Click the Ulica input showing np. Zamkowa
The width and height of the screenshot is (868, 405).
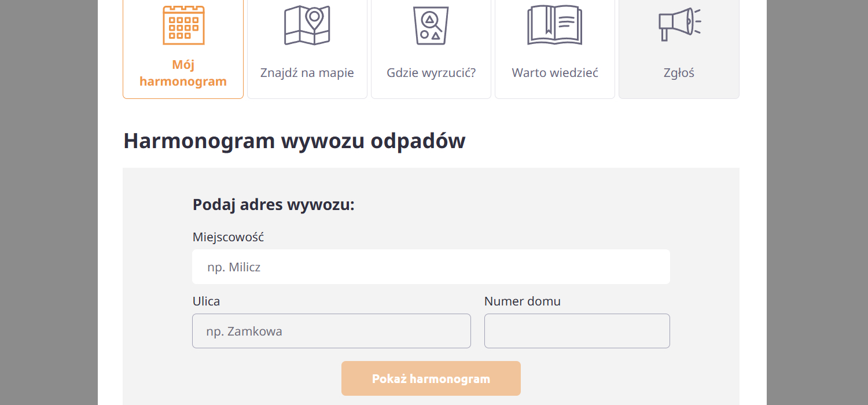click(331, 330)
